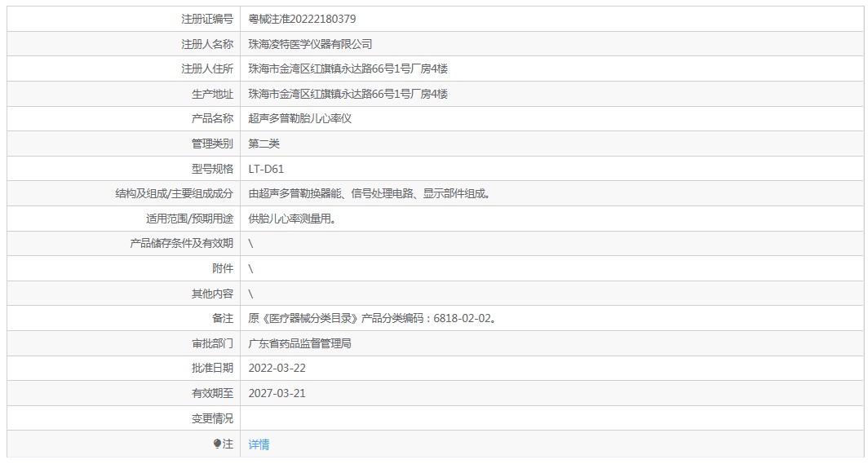Viewport: 868px width, 464px height.
Task: Select product name 超声多普勒胎儿心率仪
Action: click(x=299, y=118)
